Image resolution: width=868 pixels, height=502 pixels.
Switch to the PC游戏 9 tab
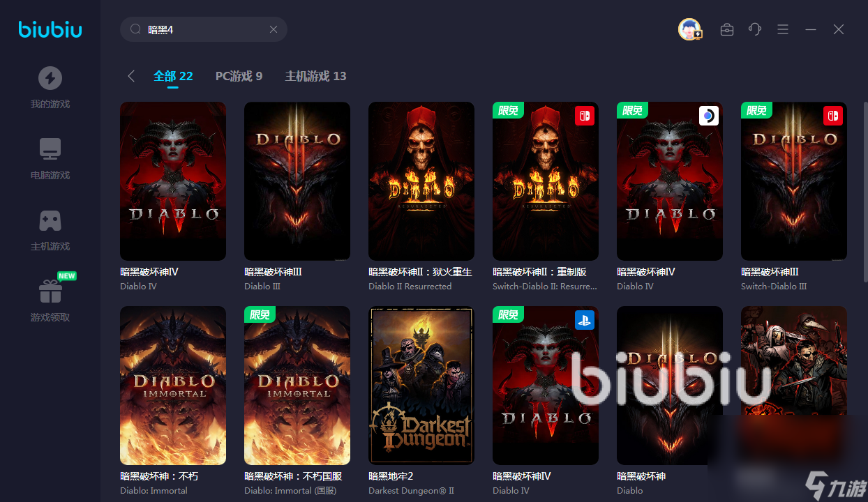coord(239,76)
